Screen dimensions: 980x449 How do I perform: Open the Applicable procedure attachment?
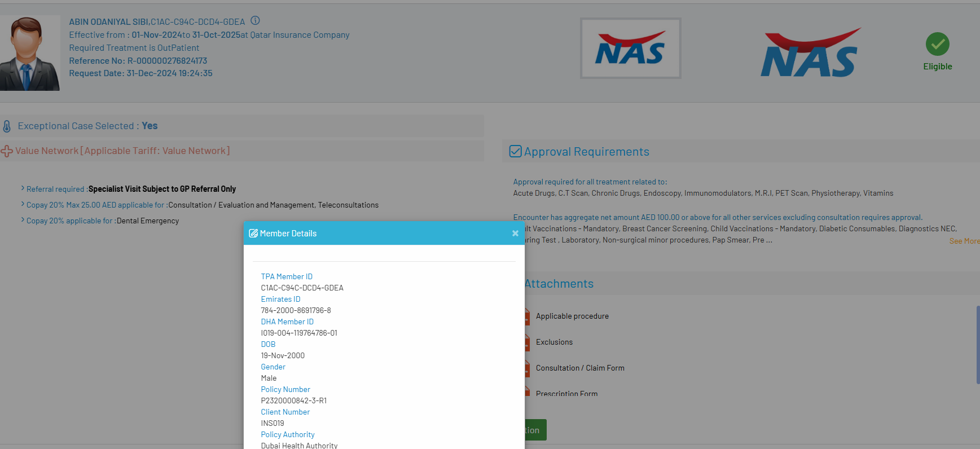pyautogui.click(x=572, y=316)
